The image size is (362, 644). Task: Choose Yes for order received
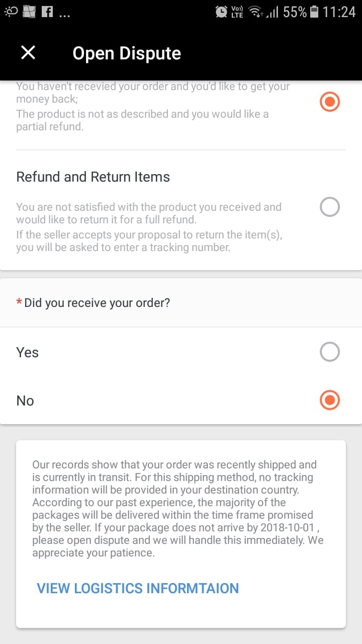click(330, 352)
